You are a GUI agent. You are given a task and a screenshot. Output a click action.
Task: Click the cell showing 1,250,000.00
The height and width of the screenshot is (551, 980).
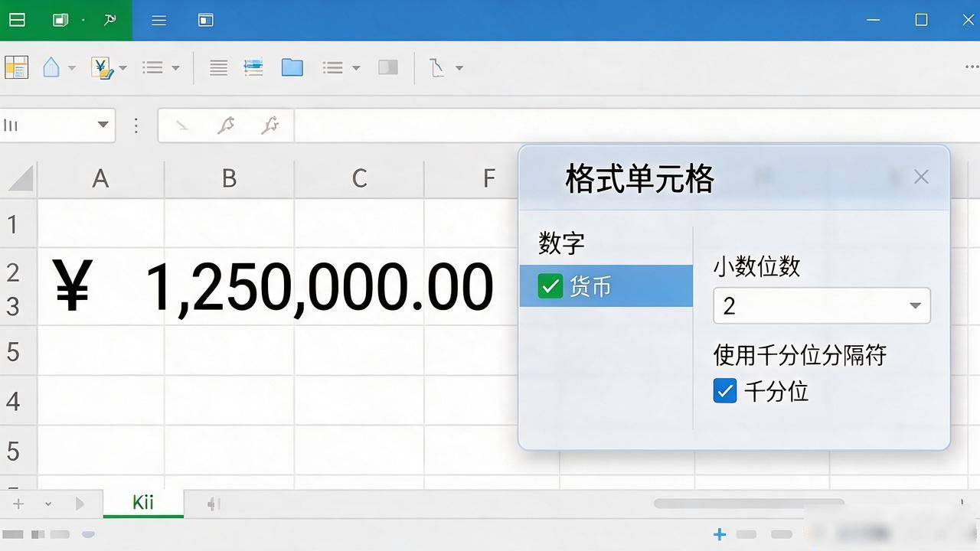point(318,287)
